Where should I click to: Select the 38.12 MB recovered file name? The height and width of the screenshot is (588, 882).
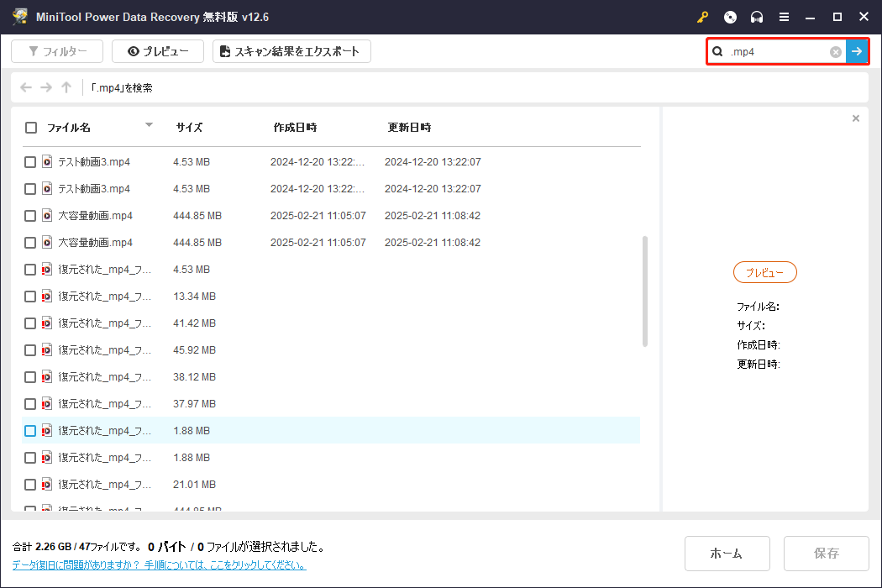[105, 377]
